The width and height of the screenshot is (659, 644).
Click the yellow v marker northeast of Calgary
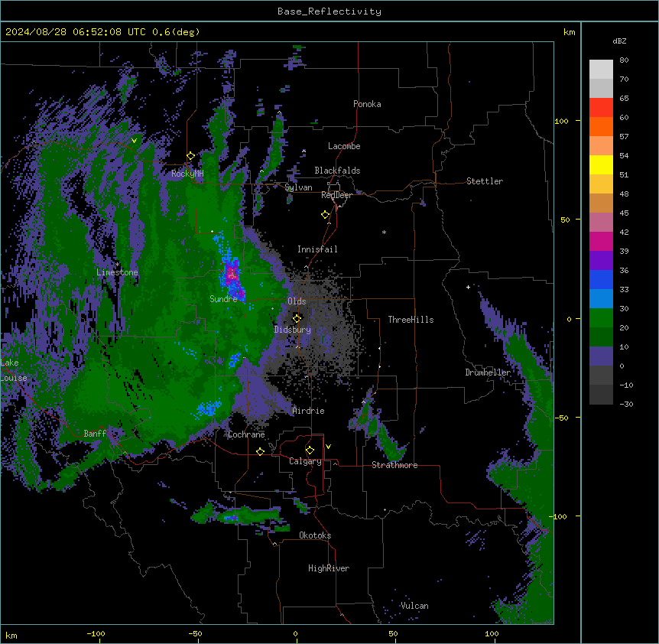[328, 447]
